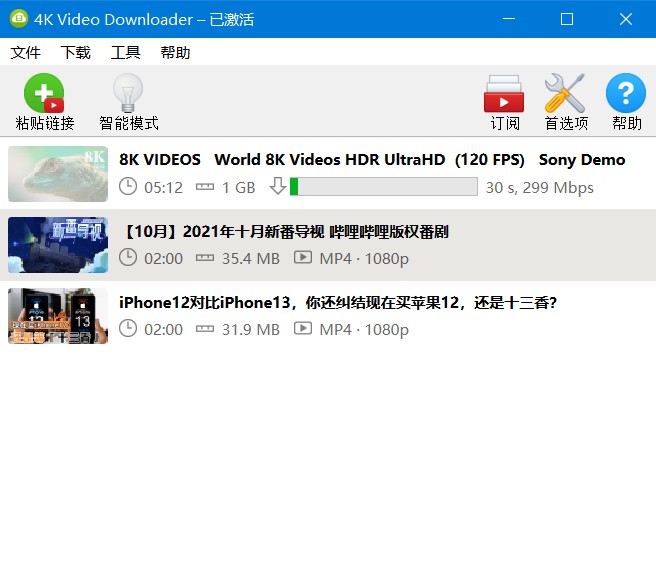Click '02:00' duration in 【10月】 row
Image resolution: width=656 pixels, height=563 pixels.
[x=164, y=258]
